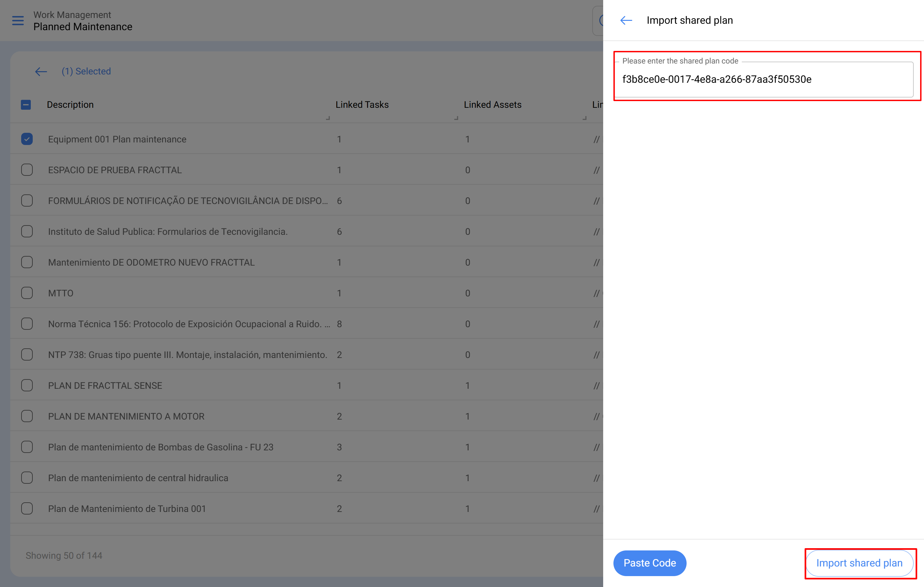
Task: Open the search icon in the top bar
Action: [603, 21]
